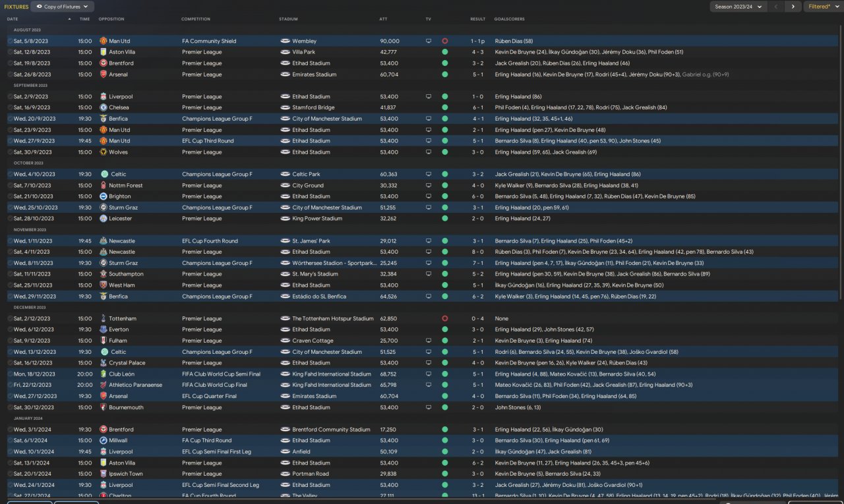Screen dimensions: 844x504
Task: Click the Nottm Forest club badge
Action: [104, 185]
